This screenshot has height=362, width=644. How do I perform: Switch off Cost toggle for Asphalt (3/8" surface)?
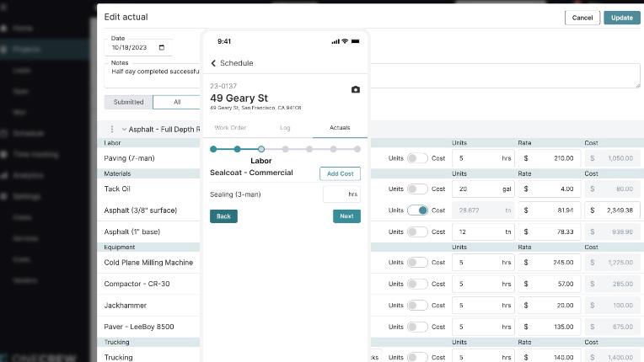pos(417,210)
